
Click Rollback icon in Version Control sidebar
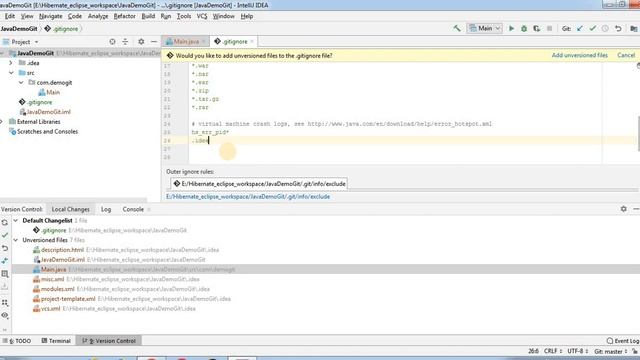pyautogui.click(x=5, y=248)
